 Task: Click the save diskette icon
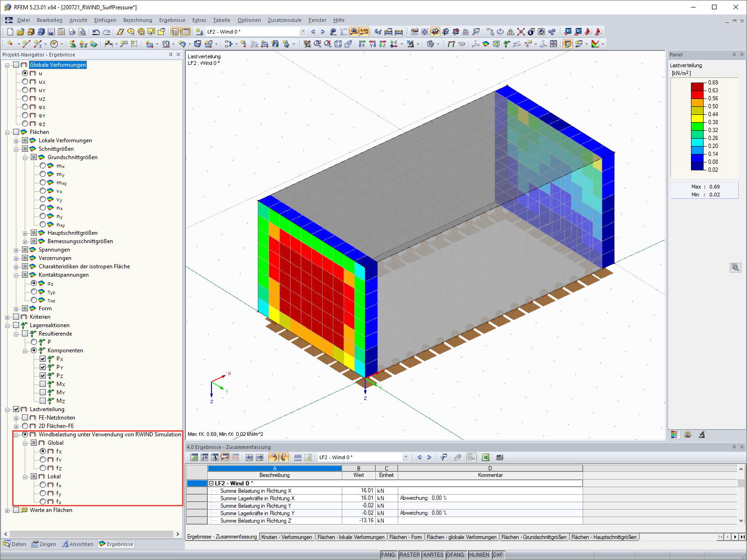coord(51,32)
